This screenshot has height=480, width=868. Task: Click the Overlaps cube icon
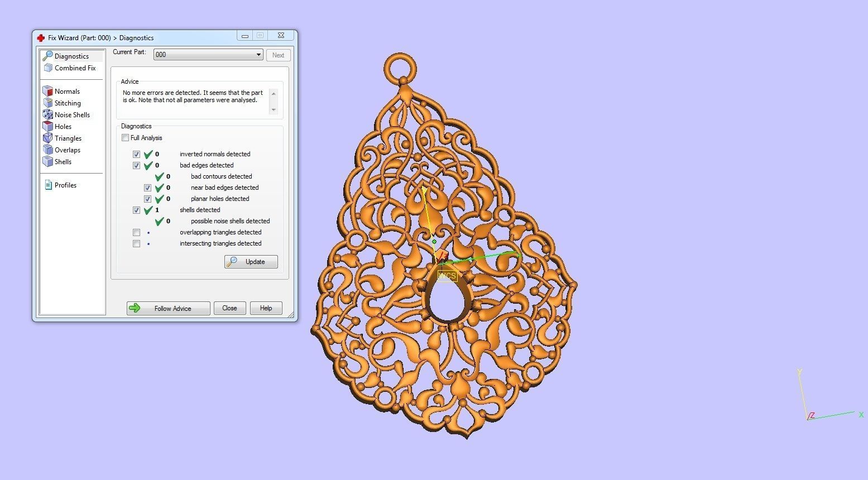click(48, 150)
